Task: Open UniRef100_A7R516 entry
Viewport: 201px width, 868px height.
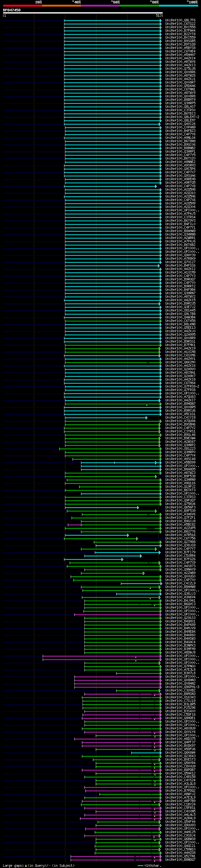Action: (180, 535)
